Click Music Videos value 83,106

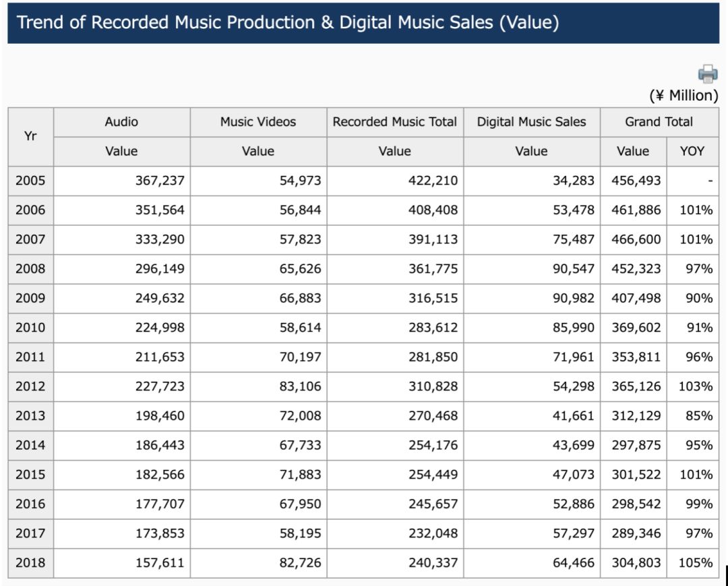(x=301, y=386)
